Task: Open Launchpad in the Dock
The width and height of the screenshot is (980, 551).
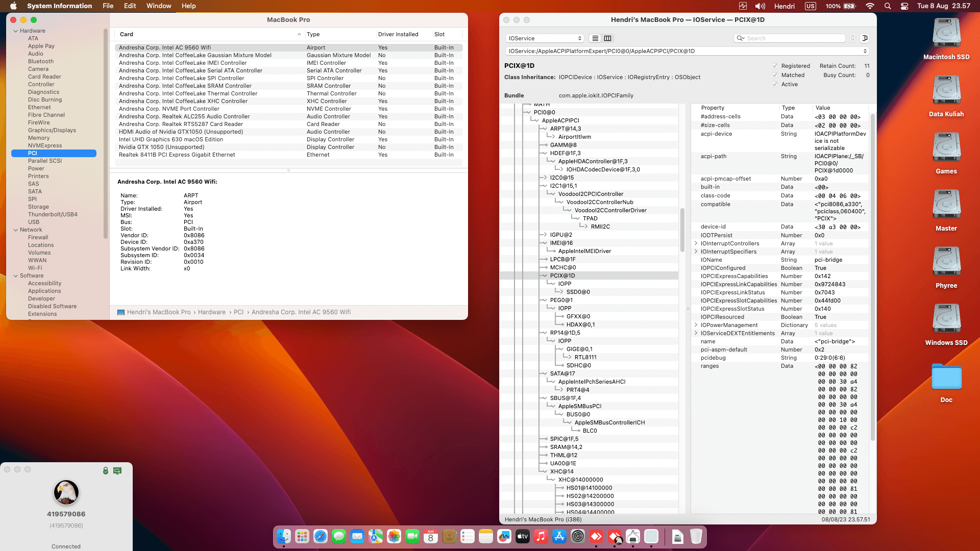Action: (302, 536)
